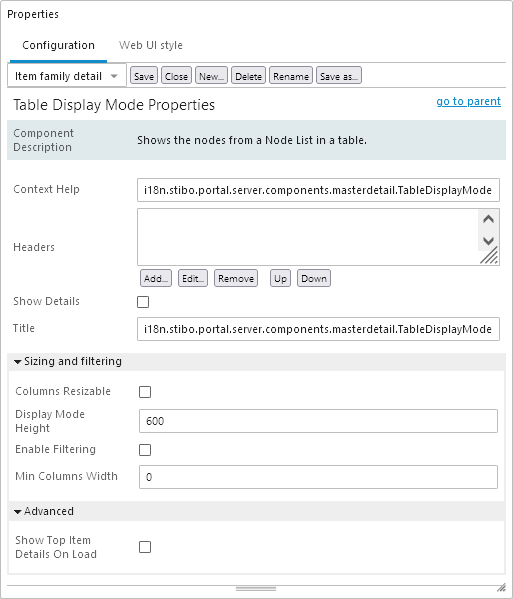Select the Configuration tab
513x599 pixels.
(58, 45)
